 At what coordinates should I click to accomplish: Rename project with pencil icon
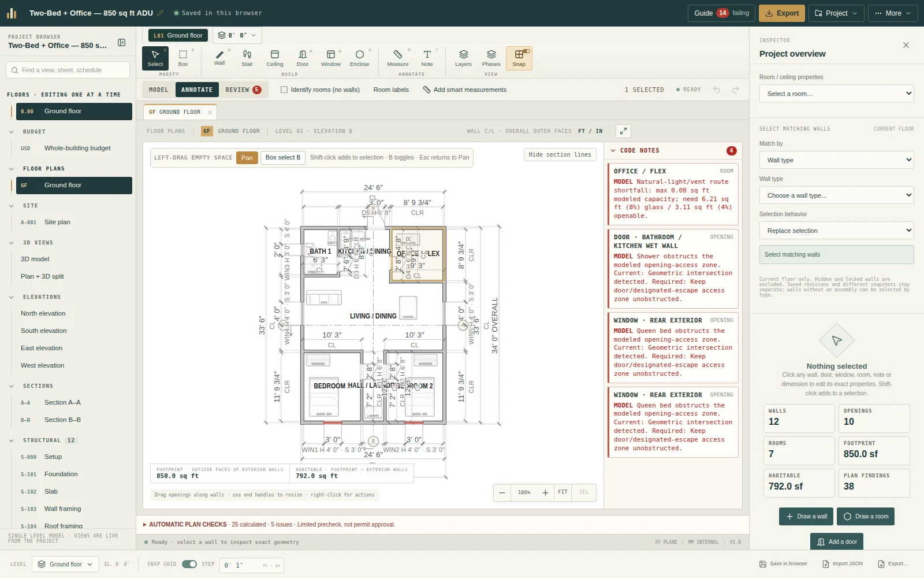[161, 13]
